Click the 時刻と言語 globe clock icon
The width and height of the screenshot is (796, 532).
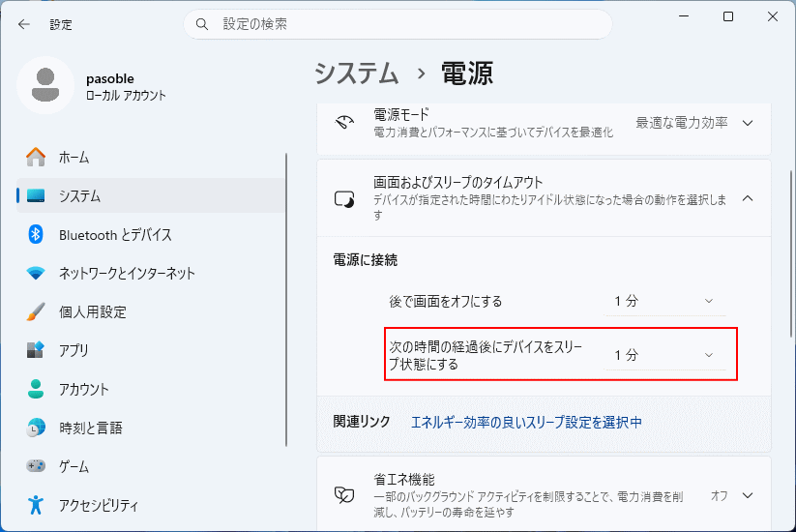36,428
